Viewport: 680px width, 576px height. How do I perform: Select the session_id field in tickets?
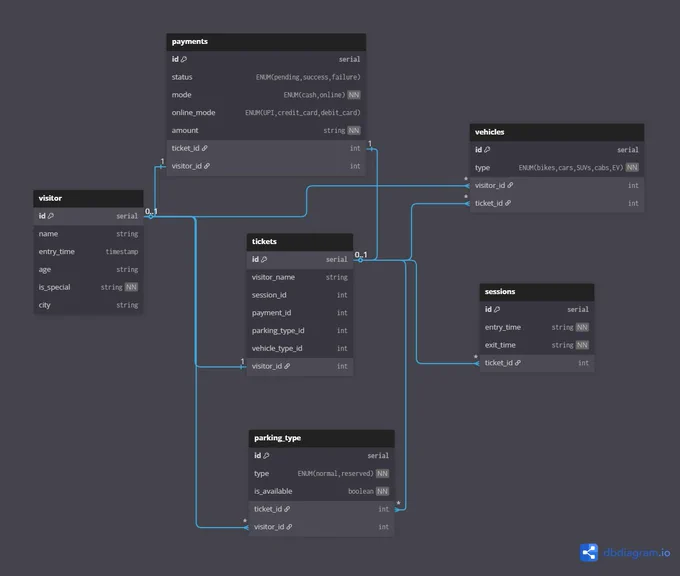click(x=300, y=295)
